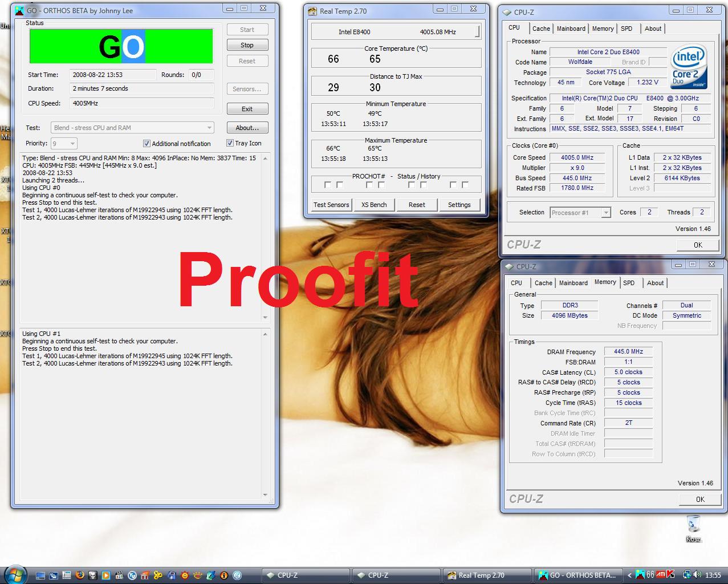Toggle the Tray Icon checkbox in ORTHOS
The height and width of the screenshot is (584, 728).
[230, 143]
